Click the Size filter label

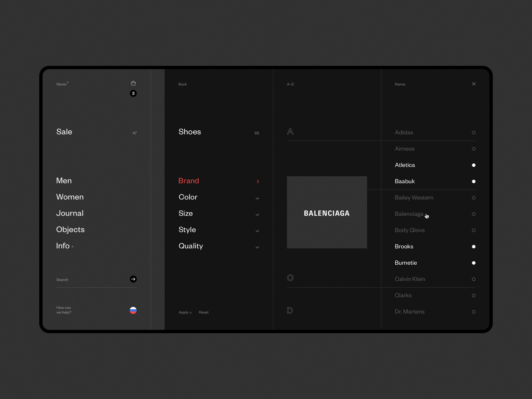[186, 213]
